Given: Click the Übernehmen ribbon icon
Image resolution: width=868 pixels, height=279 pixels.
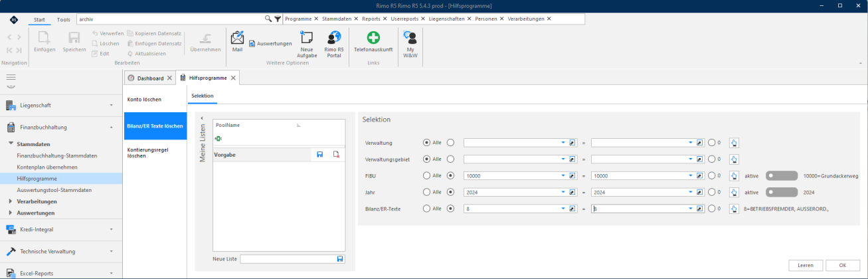Looking at the screenshot, I should (205, 41).
